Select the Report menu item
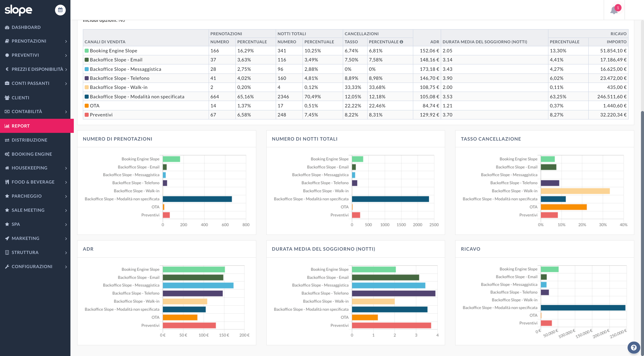 [20, 126]
